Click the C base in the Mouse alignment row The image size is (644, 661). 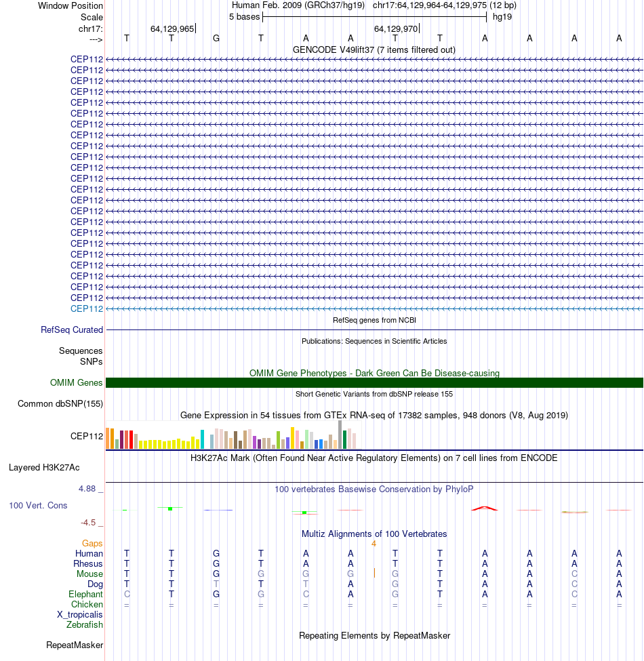[x=574, y=574]
